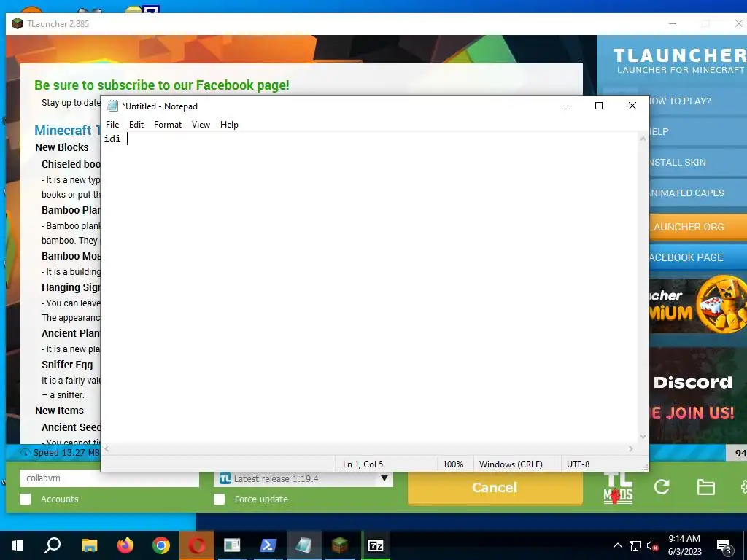
Task: Click network icon in system tray
Action: (635, 545)
